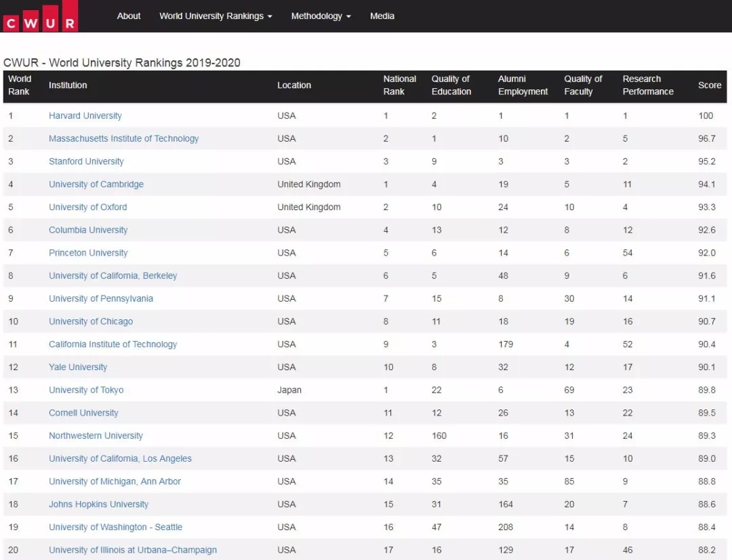The width and height of the screenshot is (732, 560).
Task: Open Massachusetts Institute of Technology link
Action: tap(123, 139)
